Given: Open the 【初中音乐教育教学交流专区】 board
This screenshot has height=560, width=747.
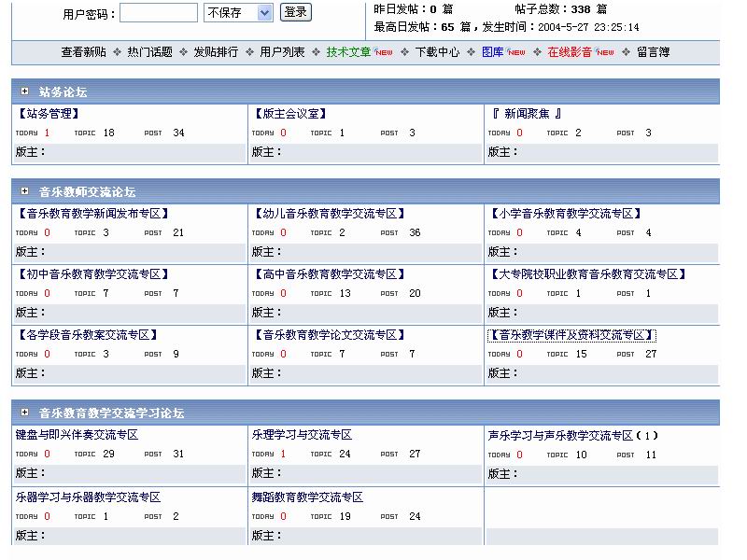Looking at the screenshot, I should [92, 273].
